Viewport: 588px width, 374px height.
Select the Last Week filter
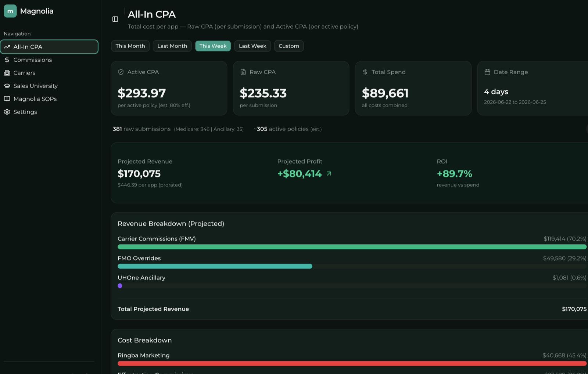pos(252,46)
